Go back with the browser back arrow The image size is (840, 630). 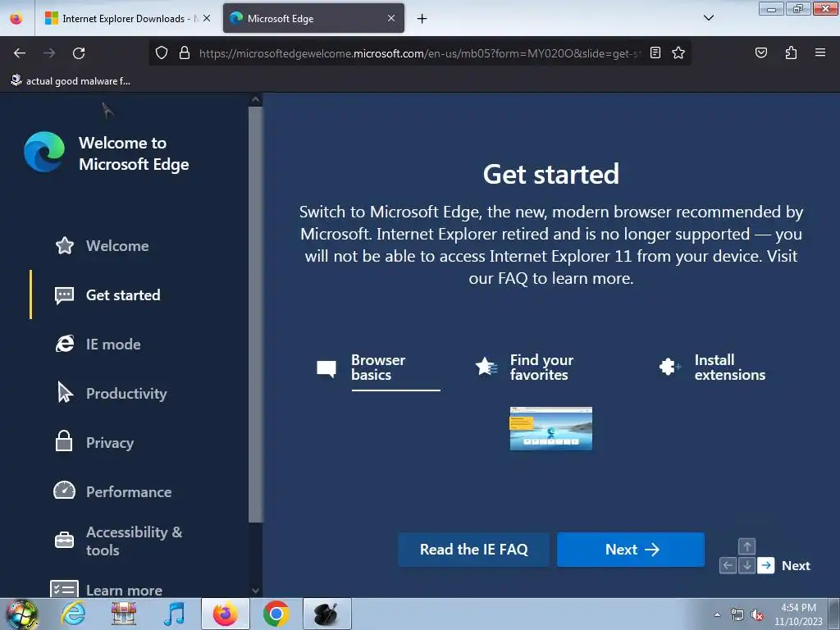tap(20, 53)
